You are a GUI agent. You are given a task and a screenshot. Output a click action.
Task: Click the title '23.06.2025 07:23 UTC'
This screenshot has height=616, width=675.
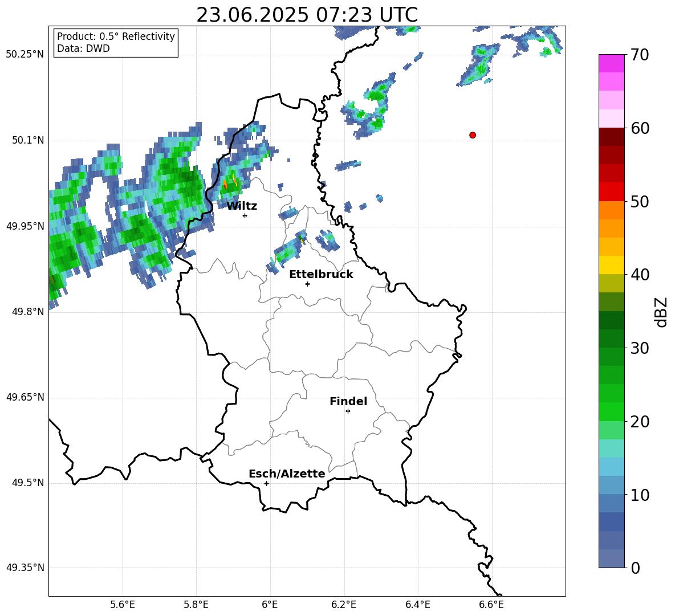tap(307, 15)
